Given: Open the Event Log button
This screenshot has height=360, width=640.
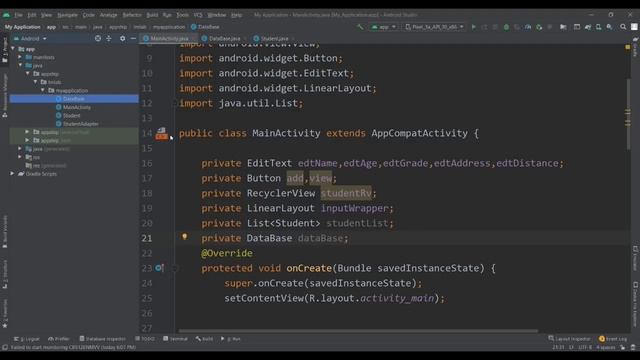Looking at the screenshot, I should point(613,339).
